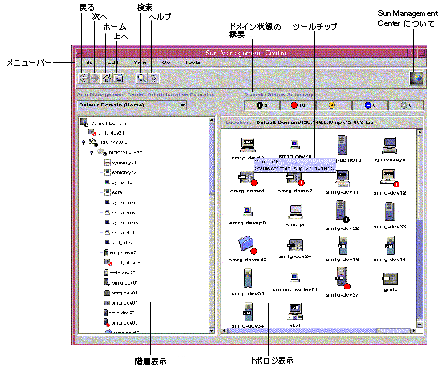439x378 pixels.
Task: Open About via the Sun Management Center globe logo
Action: 416,78
